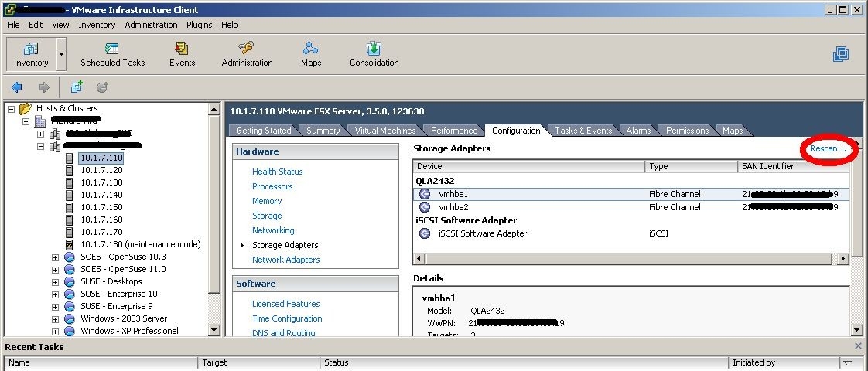Screen dimensions: 868x371
Task: Click the grayed-out add host toolbar icon
Action: tap(102, 87)
